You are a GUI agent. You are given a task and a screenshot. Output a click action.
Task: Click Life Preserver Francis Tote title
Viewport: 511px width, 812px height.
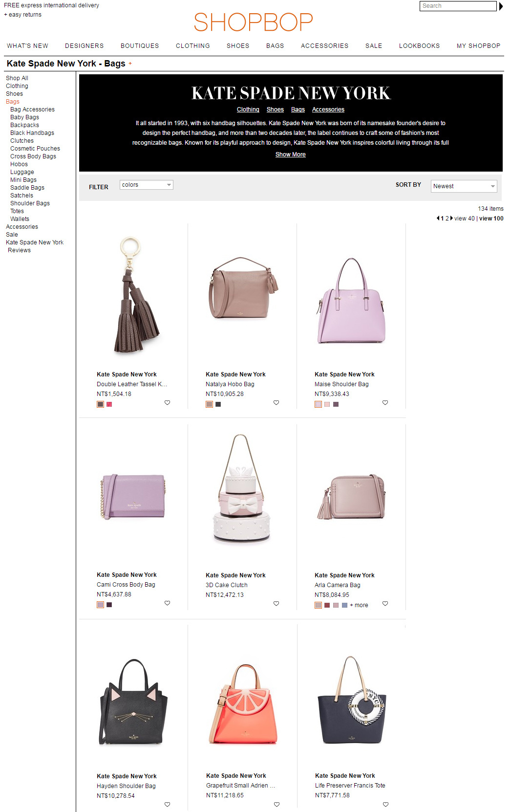point(350,786)
